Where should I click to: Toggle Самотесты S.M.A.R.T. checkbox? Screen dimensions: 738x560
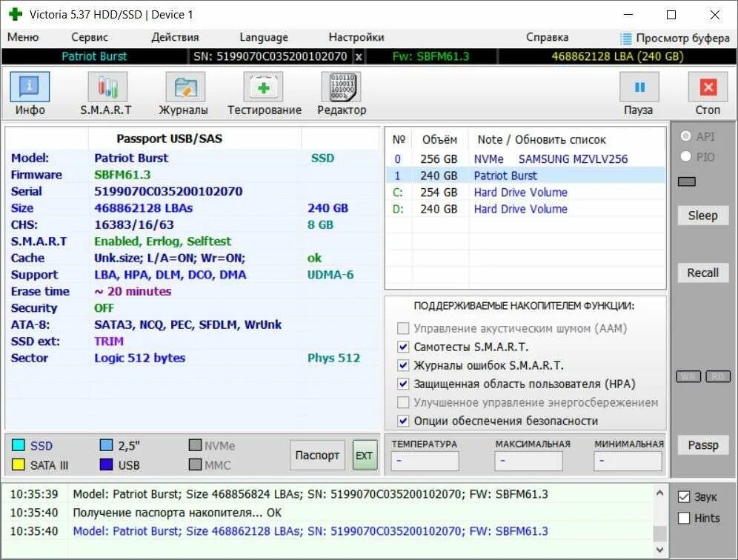pos(403,347)
